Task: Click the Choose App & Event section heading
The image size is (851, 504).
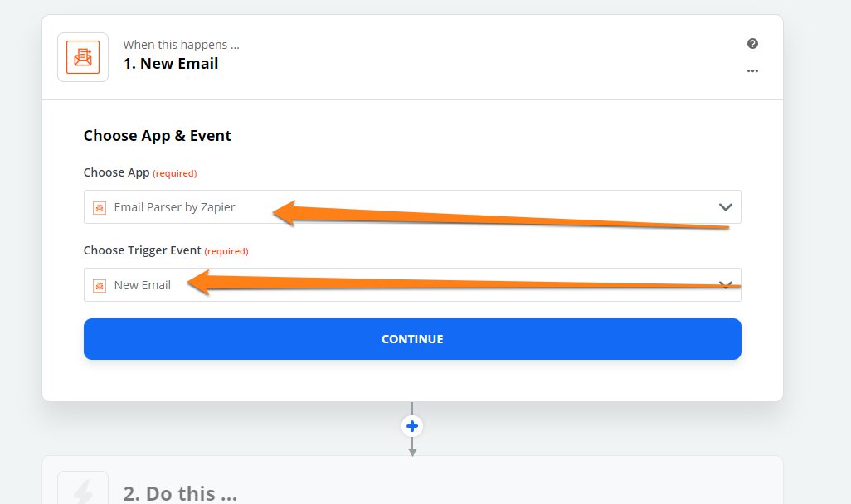Action: [x=158, y=136]
